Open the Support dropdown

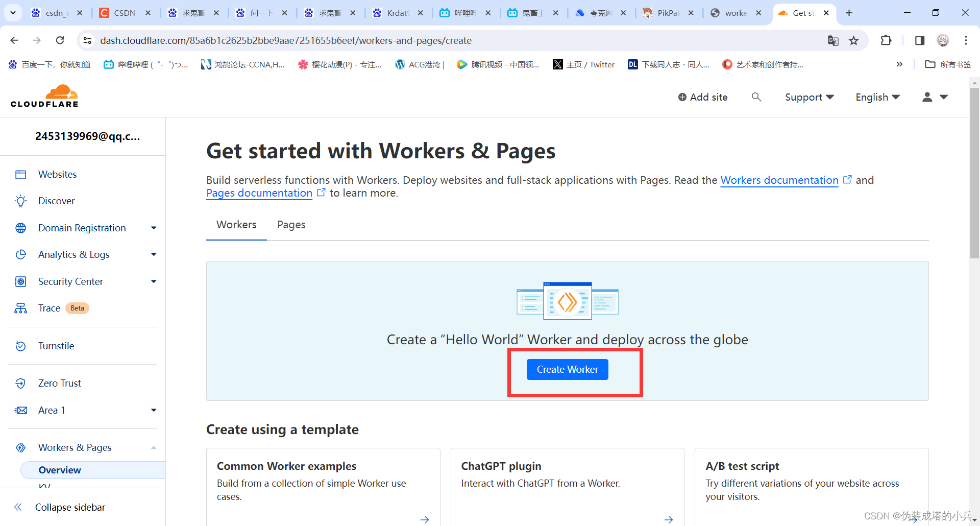click(x=809, y=97)
